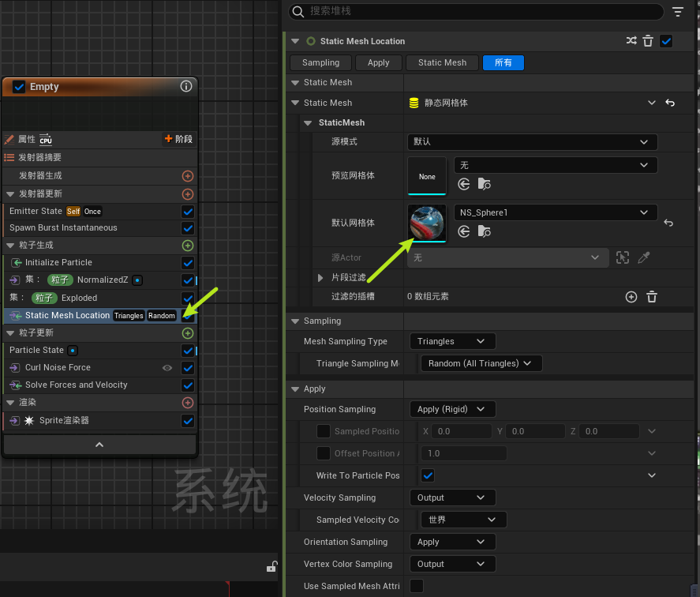Toggle Solve Forces and Velocity checkbox
This screenshot has height=597, width=700.
click(188, 385)
